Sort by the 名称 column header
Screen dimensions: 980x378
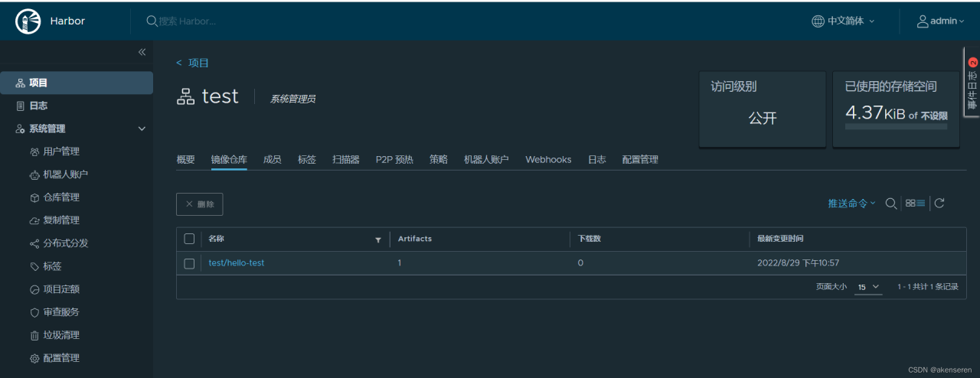[x=216, y=239]
